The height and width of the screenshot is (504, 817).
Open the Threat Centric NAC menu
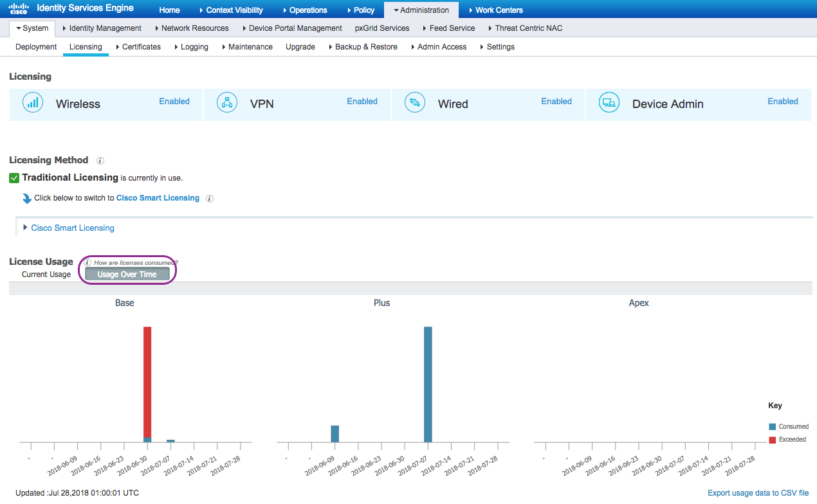pyautogui.click(x=528, y=28)
